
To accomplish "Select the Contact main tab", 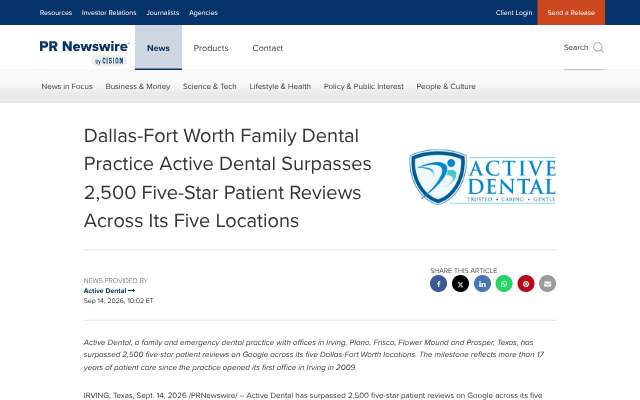I will (x=268, y=48).
